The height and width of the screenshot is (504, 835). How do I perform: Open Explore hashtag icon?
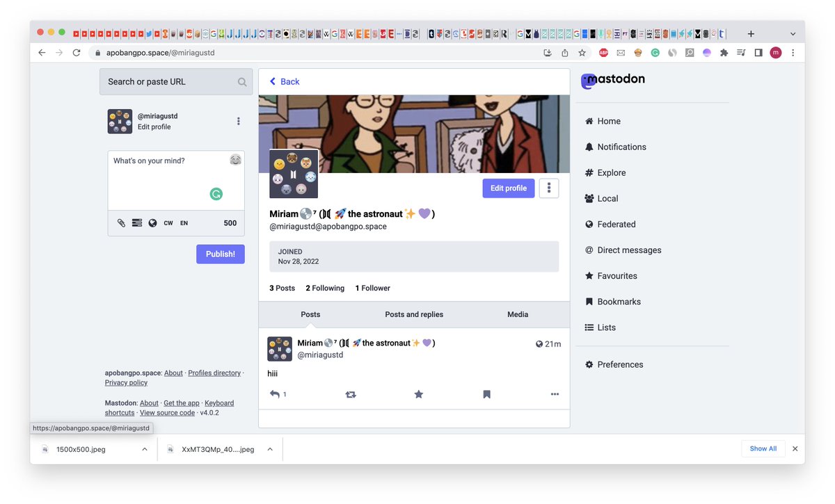[x=589, y=172]
